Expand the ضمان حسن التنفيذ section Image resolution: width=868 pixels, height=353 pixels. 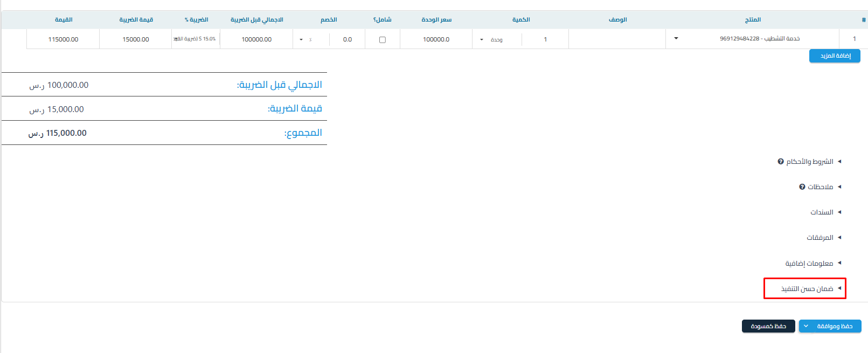[807, 289]
